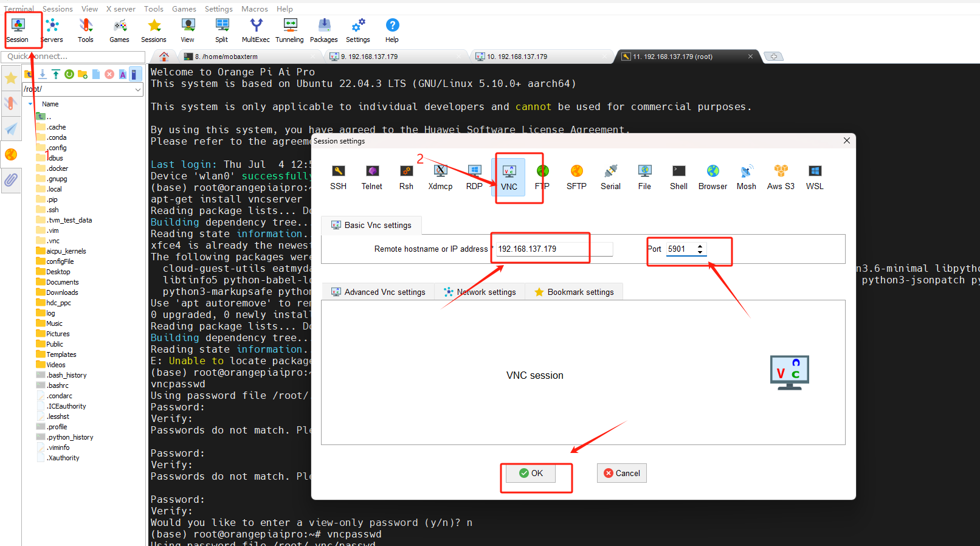This screenshot has width=980, height=546.
Task: Open the Sessions star toolbar icon
Action: [x=154, y=30]
